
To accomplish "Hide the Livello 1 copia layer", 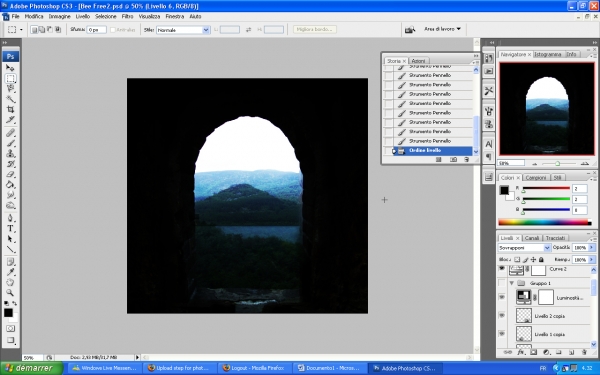I will (x=502, y=334).
